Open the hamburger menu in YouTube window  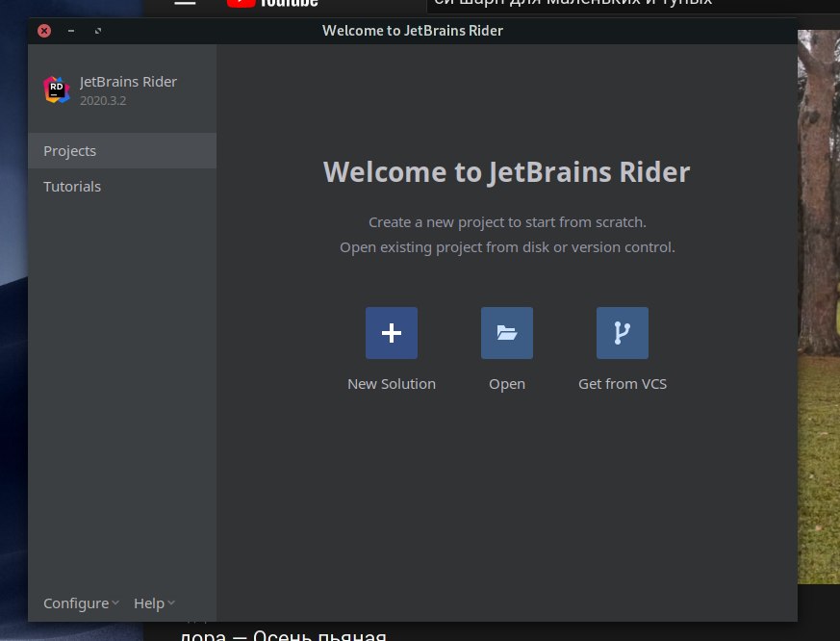[185, 3]
